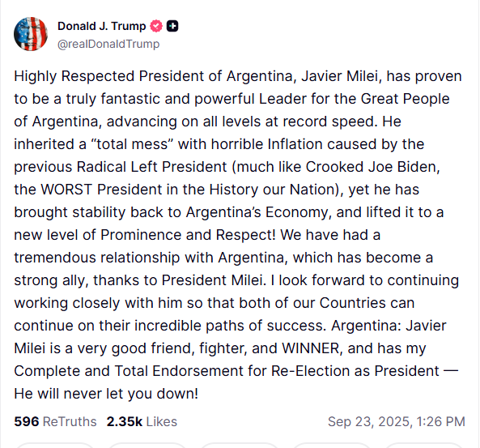Click the middle action pill at post bottom
The height and width of the screenshot is (448, 480).
pyautogui.click(x=240, y=446)
